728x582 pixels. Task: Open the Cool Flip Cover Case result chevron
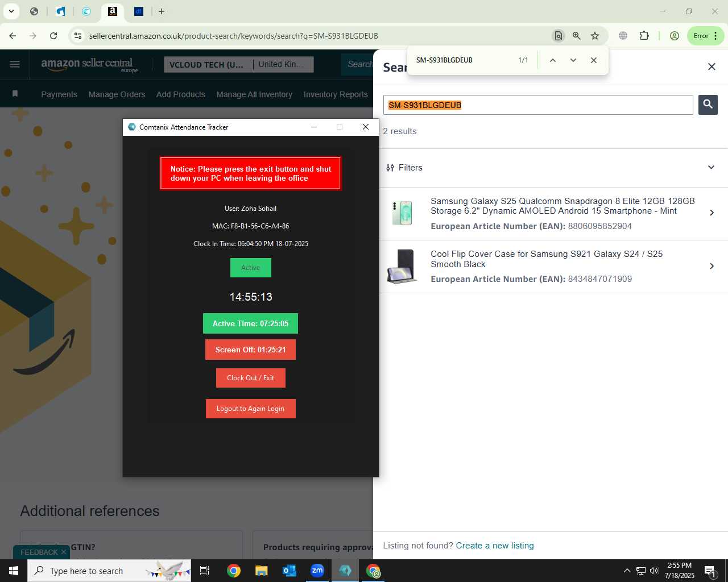tap(712, 266)
